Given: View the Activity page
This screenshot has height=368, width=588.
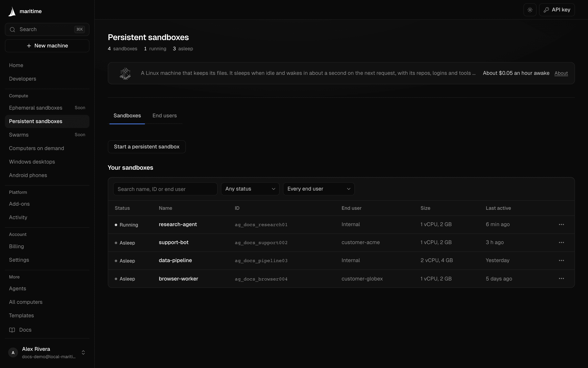Looking at the screenshot, I should pyautogui.click(x=47, y=217).
